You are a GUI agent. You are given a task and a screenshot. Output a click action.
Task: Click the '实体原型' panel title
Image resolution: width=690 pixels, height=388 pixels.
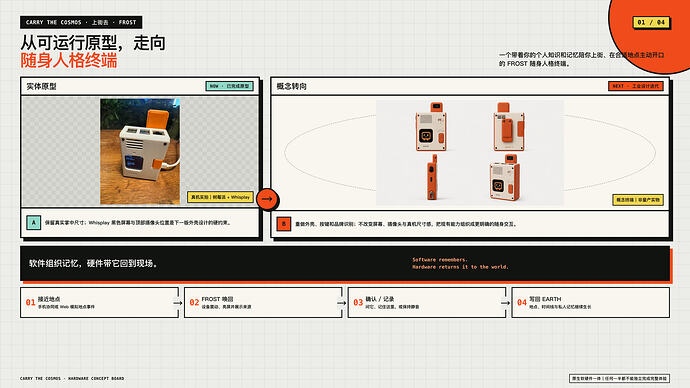pyautogui.click(x=41, y=86)
